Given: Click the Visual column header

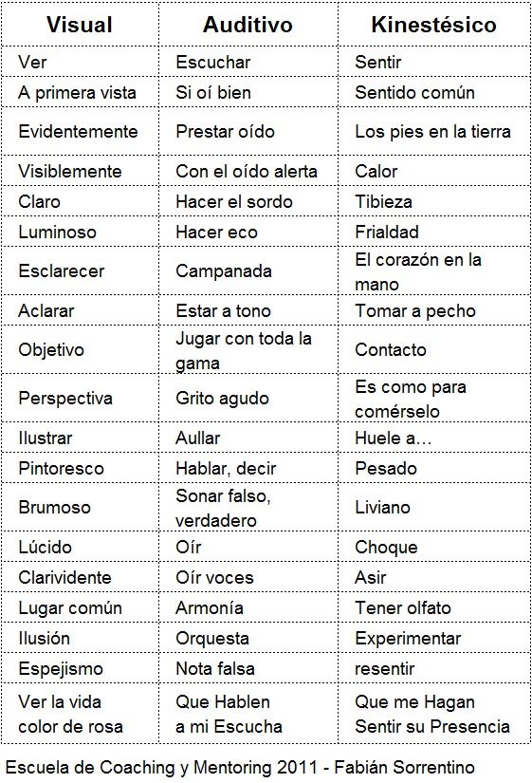Looking at the screenshot, I should pyautogui.click(x=80, y=25).
